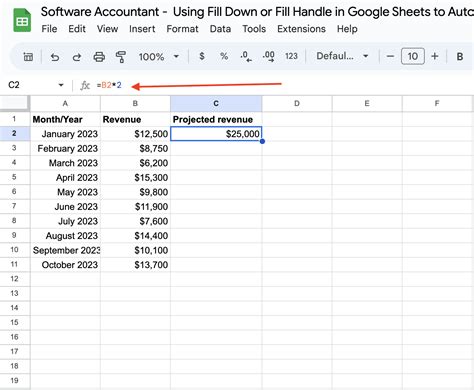Viewport: 474px width, 390px height.
Task: Increase decimal places
Action: pyautogui.click(x=269, y=56)
